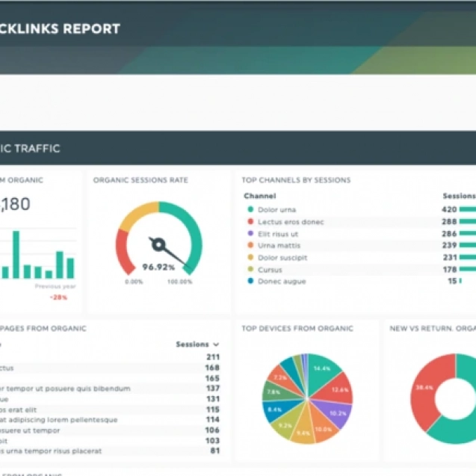Click the 14.4% teal pie slice
Screen dimensions: 476x476
324,371
